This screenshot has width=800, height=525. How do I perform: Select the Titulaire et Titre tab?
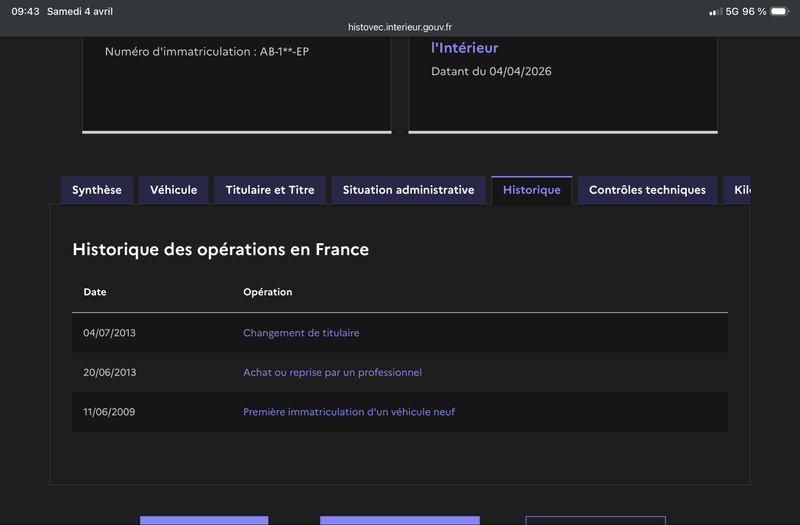270,190
